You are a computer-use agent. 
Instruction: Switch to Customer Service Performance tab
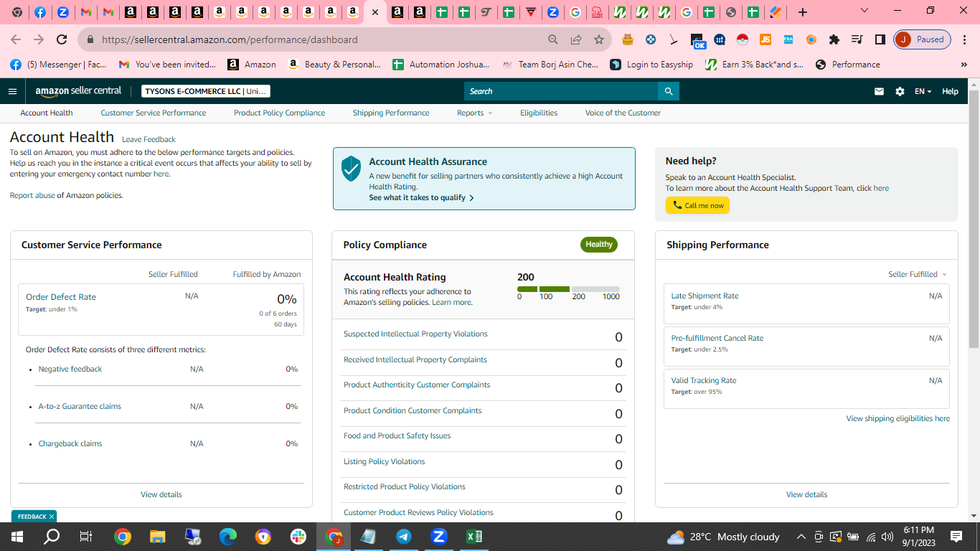[x=154, y=113]
